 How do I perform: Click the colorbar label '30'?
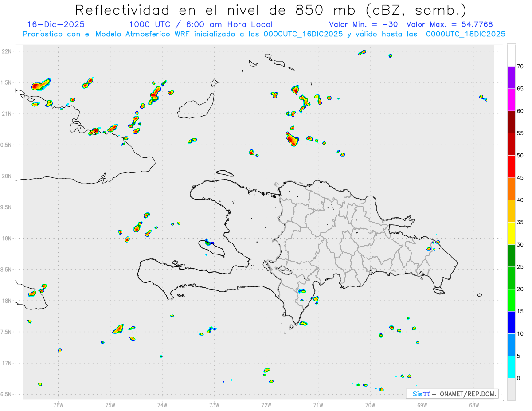click(520, 244)
